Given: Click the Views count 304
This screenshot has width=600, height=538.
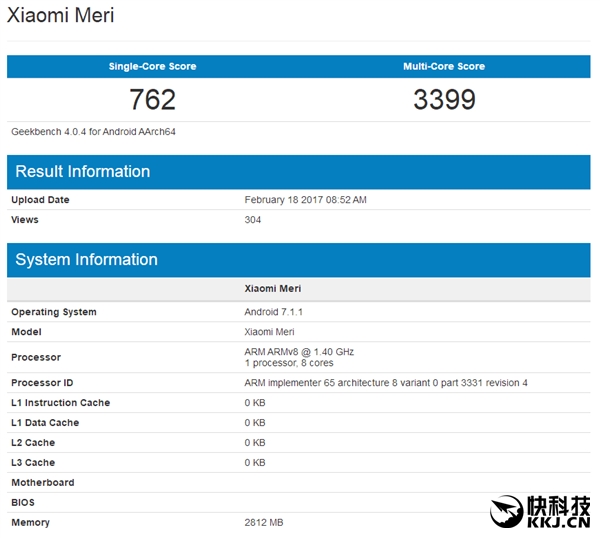Looking at the screenshot, I should click(x=253, y=219).
